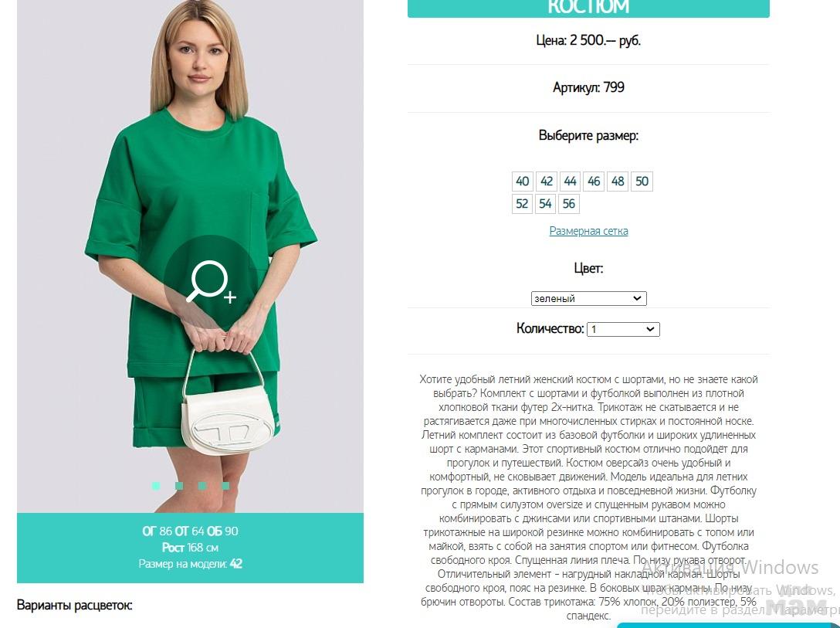
Task: Open the Размерная сетка size chart link
Action: pyautogui.click(x=589, y=231)
